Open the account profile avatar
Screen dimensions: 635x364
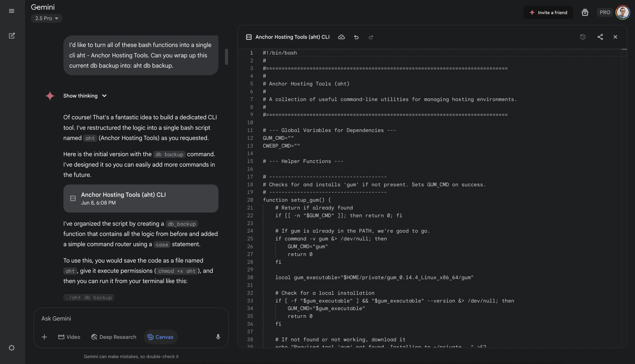tap(623, 12)
